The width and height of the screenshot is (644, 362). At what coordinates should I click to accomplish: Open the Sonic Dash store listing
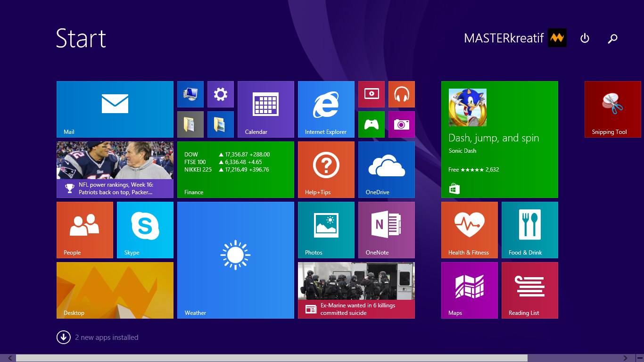click(499, 140)
